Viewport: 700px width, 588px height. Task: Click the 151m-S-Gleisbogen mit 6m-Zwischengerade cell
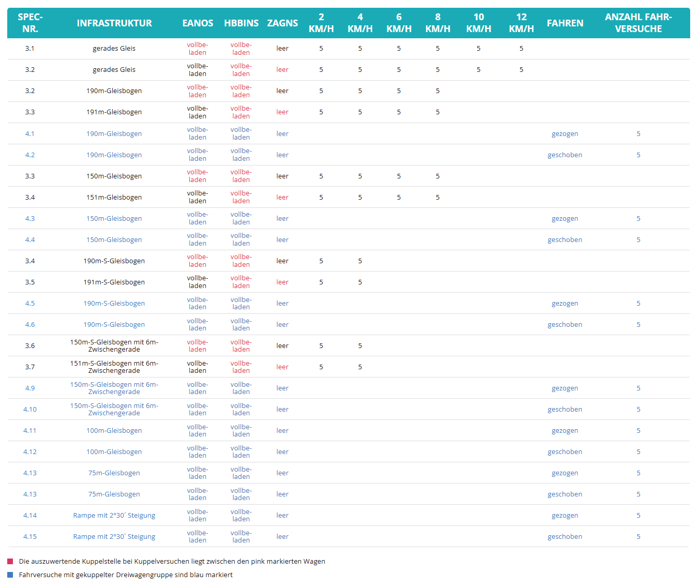click(114, 367)
